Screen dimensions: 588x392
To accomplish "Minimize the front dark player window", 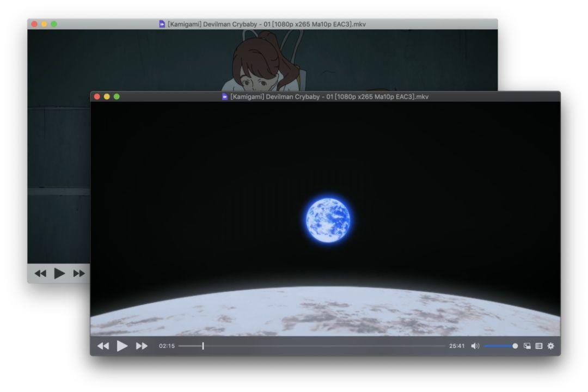I will (x=107, y=96).
